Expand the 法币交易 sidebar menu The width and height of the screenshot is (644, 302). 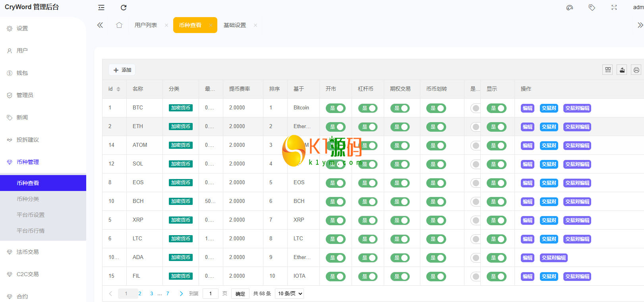coord(43,252)
